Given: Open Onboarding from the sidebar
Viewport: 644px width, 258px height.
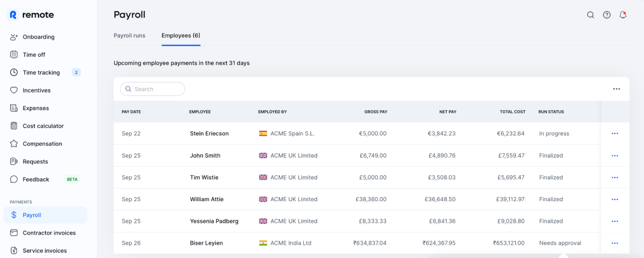Looking at the screenshot, I should [x=38, y=37].
